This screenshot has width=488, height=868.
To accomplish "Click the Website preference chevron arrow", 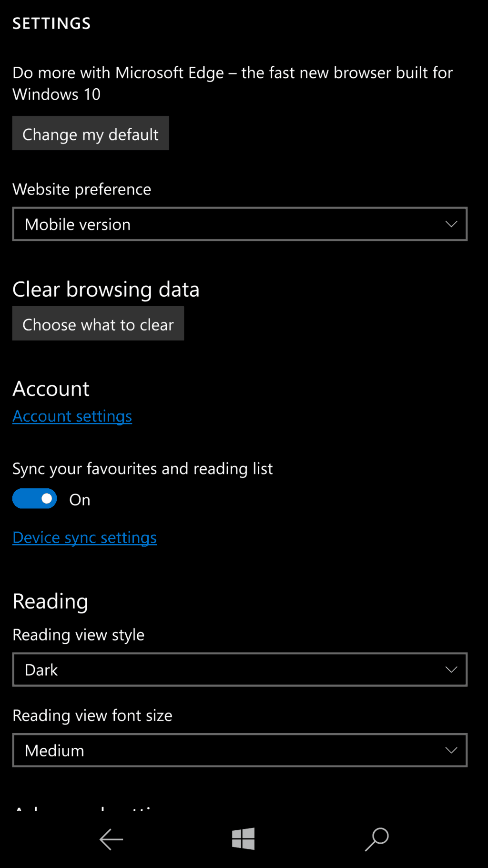I will pos(451,224).
